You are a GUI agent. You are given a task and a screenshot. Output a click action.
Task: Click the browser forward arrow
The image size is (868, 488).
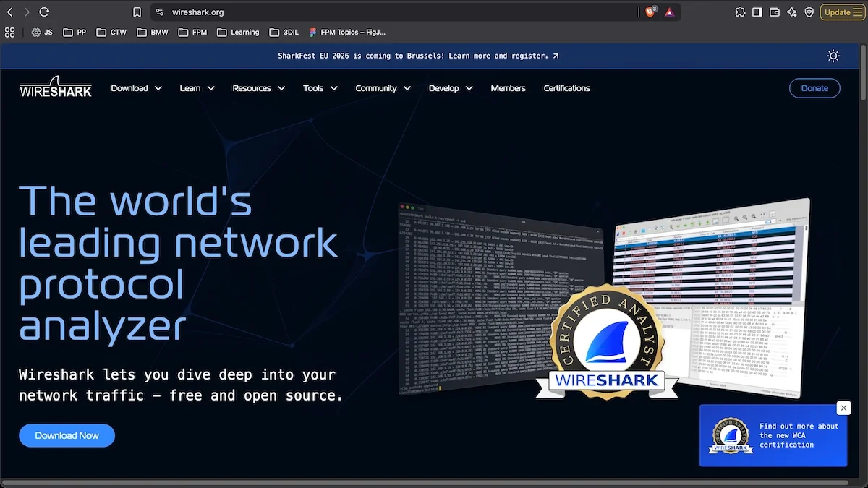pos(27,12)
